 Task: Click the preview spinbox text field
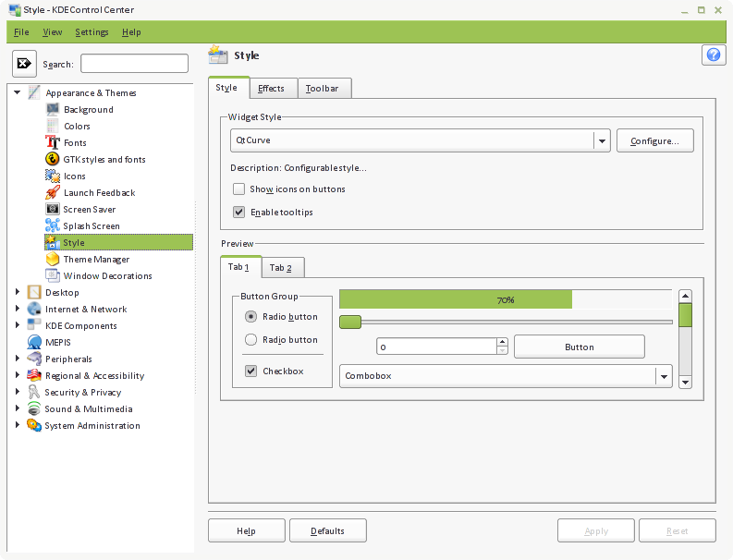[436, 347]
